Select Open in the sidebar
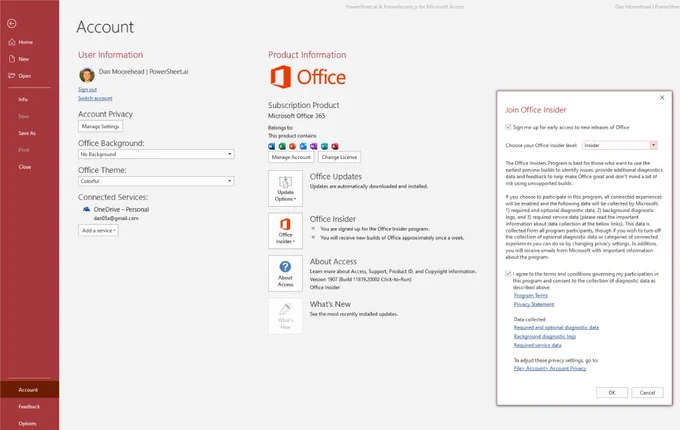This screenshot has height=430, width=680. click(20, 76)
